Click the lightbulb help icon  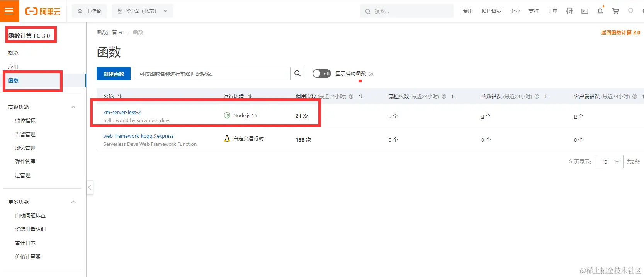tap(630, 11)
